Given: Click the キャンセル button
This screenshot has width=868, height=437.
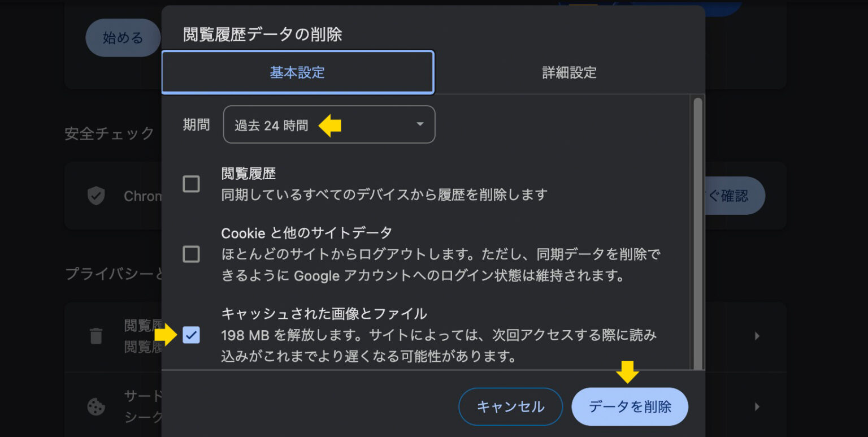Looking at the screenshot, I should click(x=510, y=406).
